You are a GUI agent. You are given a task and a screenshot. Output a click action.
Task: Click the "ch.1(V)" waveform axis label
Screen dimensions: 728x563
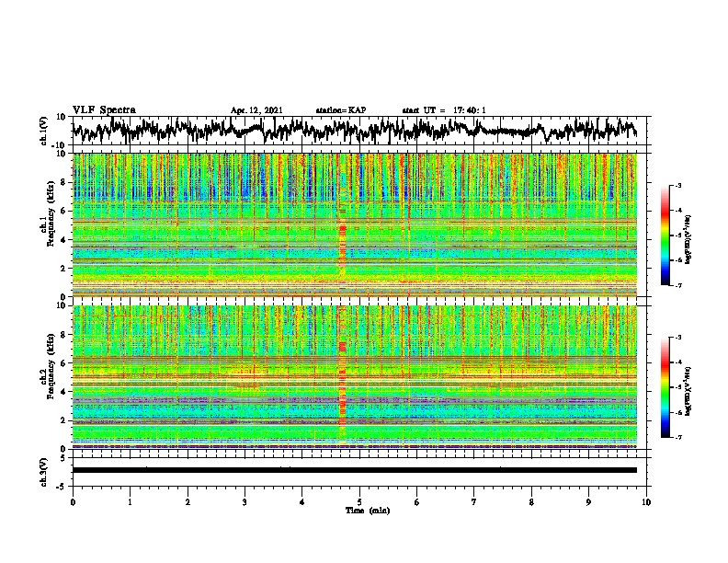[44, 131]
